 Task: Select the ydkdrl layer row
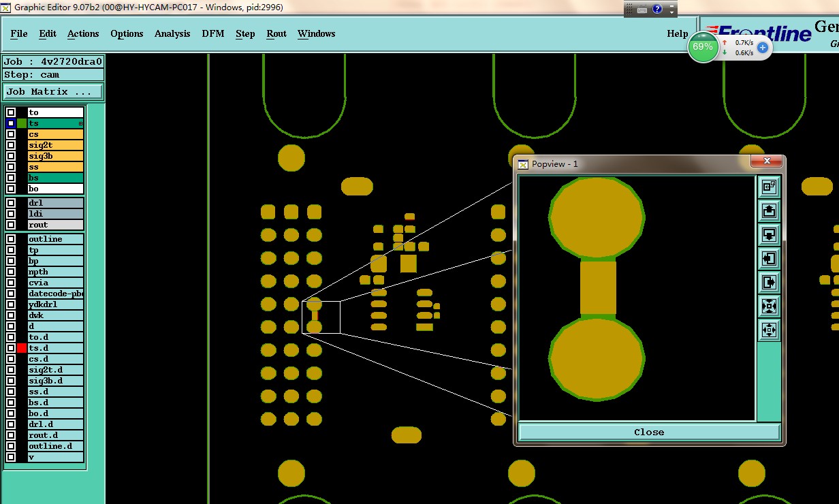coord(55,304)
